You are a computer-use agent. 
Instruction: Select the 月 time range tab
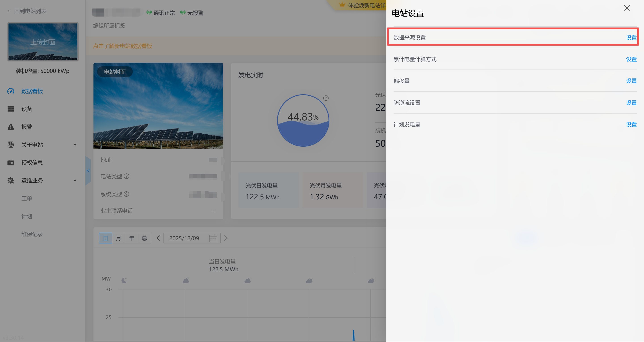tap(119, 238)
